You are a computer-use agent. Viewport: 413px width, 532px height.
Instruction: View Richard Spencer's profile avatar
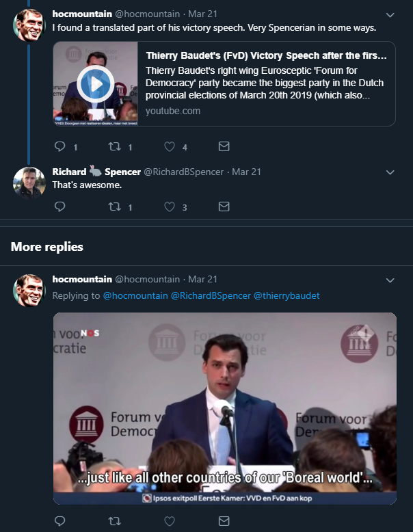click(29, 183)
